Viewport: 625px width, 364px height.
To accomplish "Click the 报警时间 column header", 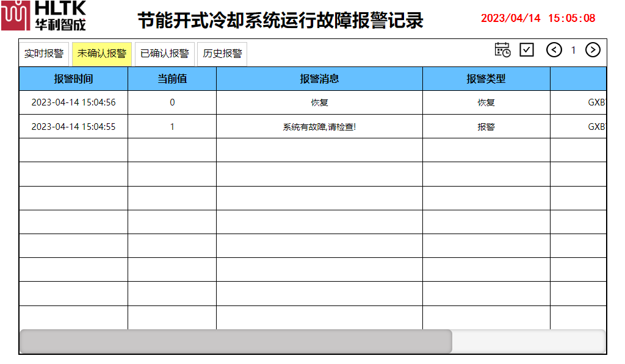I will (73, 79).
